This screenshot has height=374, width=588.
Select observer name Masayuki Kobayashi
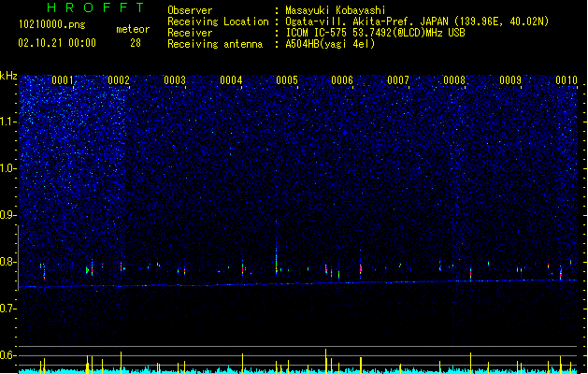coord(336,10)
